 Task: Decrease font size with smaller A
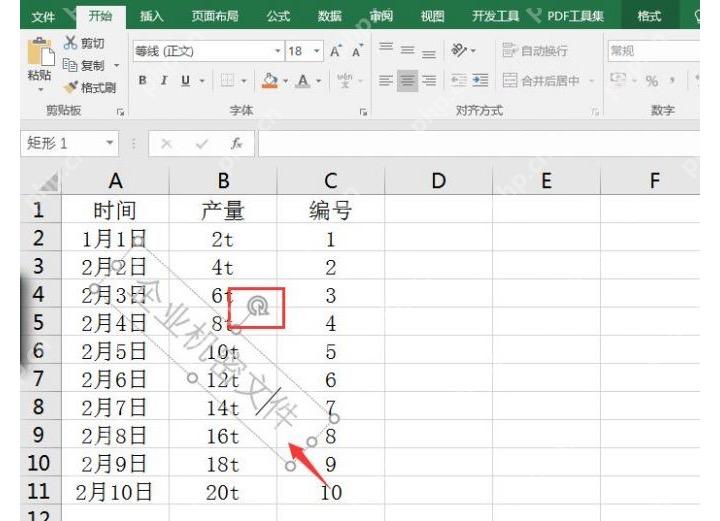tap(358, 51)
